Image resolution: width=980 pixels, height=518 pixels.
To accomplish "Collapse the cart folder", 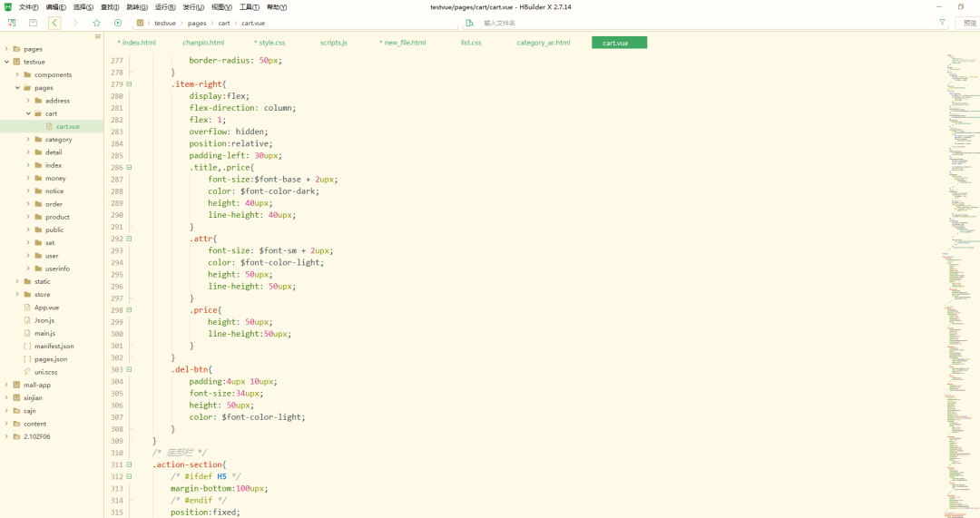I will click(x=28, y=113).
